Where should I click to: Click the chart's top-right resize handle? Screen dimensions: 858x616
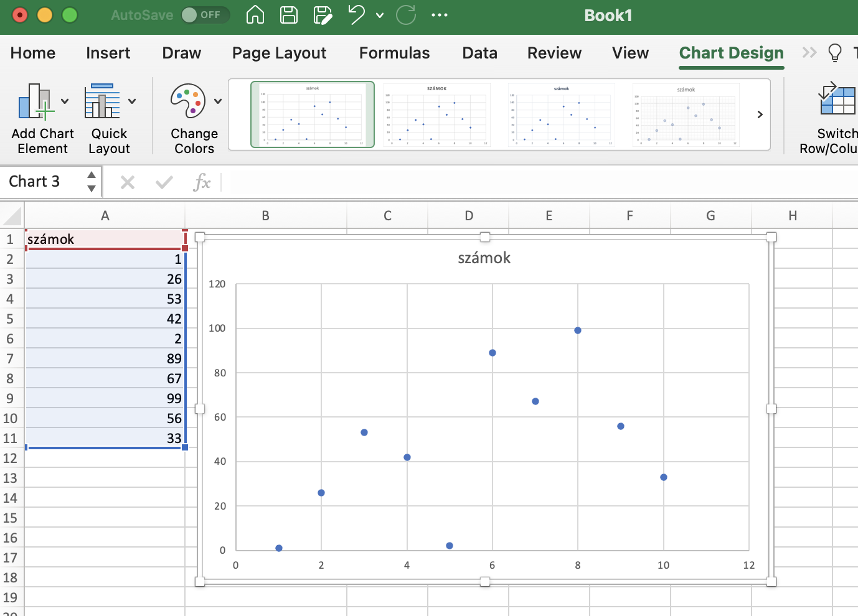click(x=771, y=237)
